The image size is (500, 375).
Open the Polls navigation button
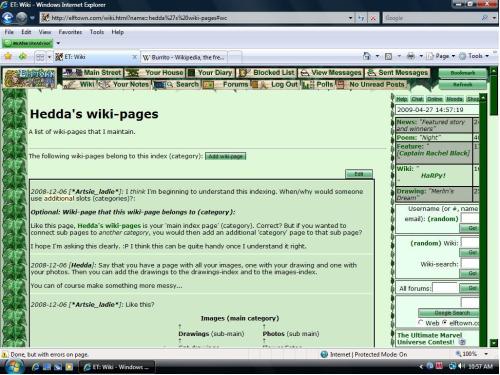click(x=318, y=84)
